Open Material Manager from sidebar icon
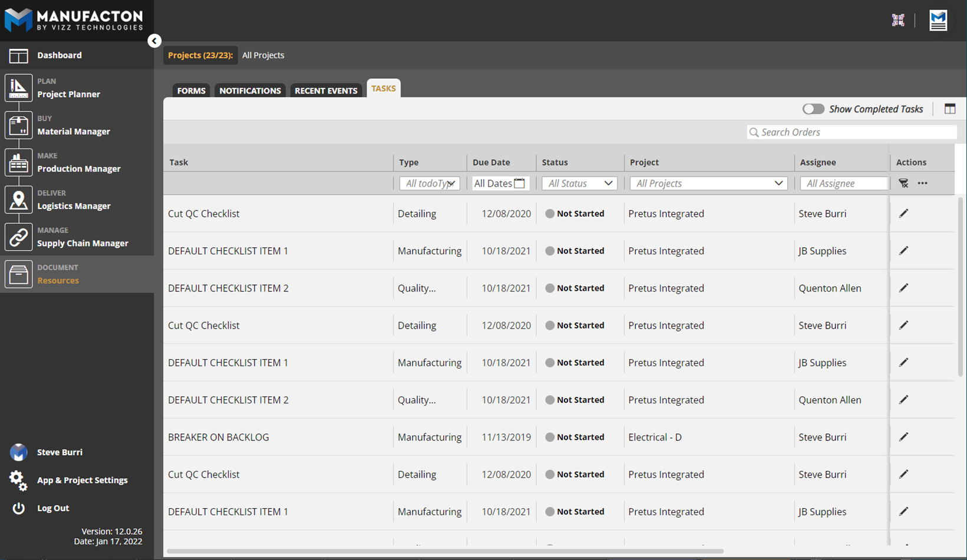Viewport: 967px width, 560px height. (x=18, y=125)
